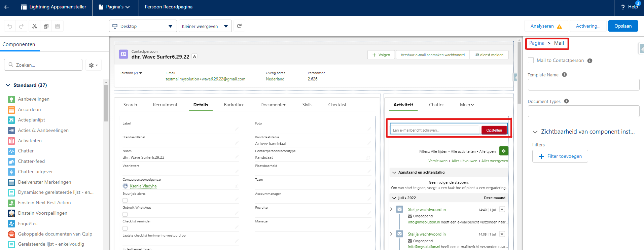Select the Einstein Voorspellingen icon

click(x=11, y=213)
